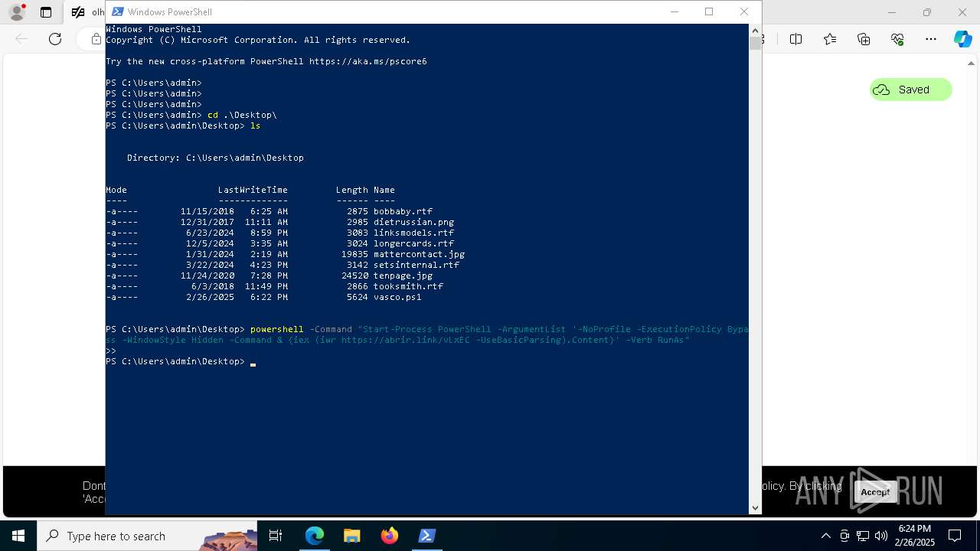
Task: Open the Copilot sidebar icon in Edge
Action: coord(962,39)
